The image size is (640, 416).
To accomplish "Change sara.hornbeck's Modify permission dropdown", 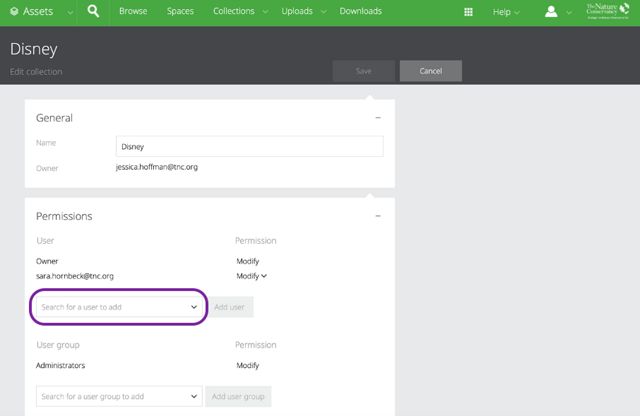I will (251, 276).
